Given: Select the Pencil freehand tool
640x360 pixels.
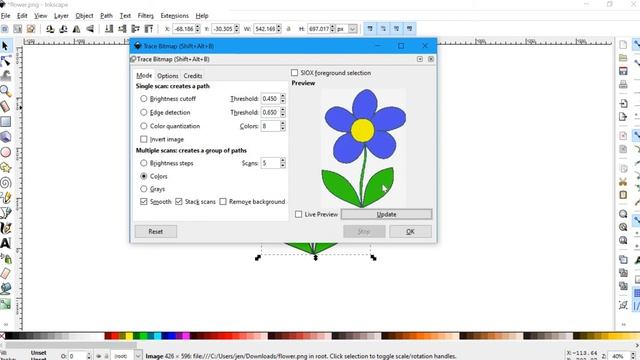Looking at the screenshot, I should [5, 198].
